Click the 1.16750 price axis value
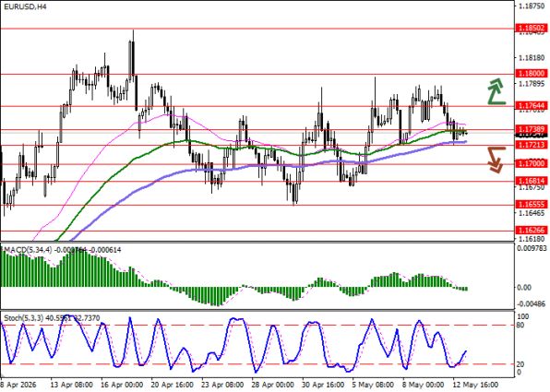 [532, 188]
